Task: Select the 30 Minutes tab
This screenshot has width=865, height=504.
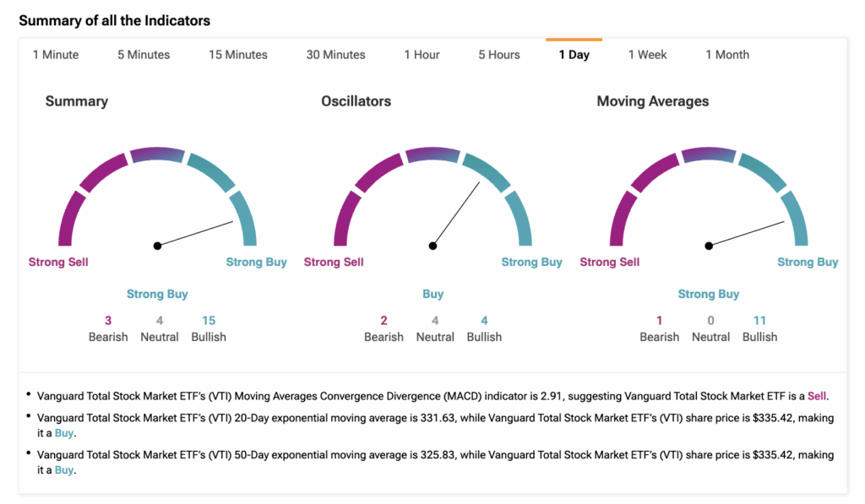Action: coord(335,55)
